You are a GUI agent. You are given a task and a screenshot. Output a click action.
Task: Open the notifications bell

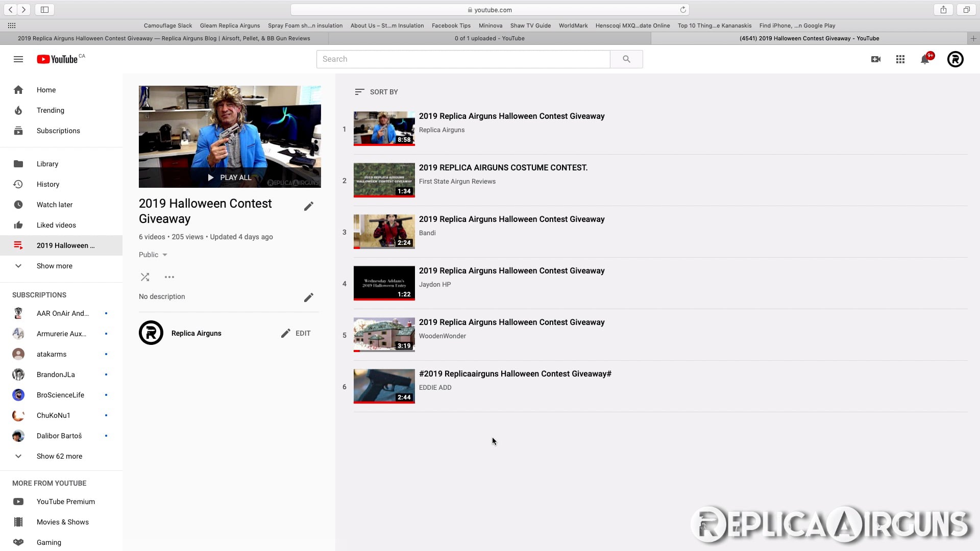click(925, 59)
